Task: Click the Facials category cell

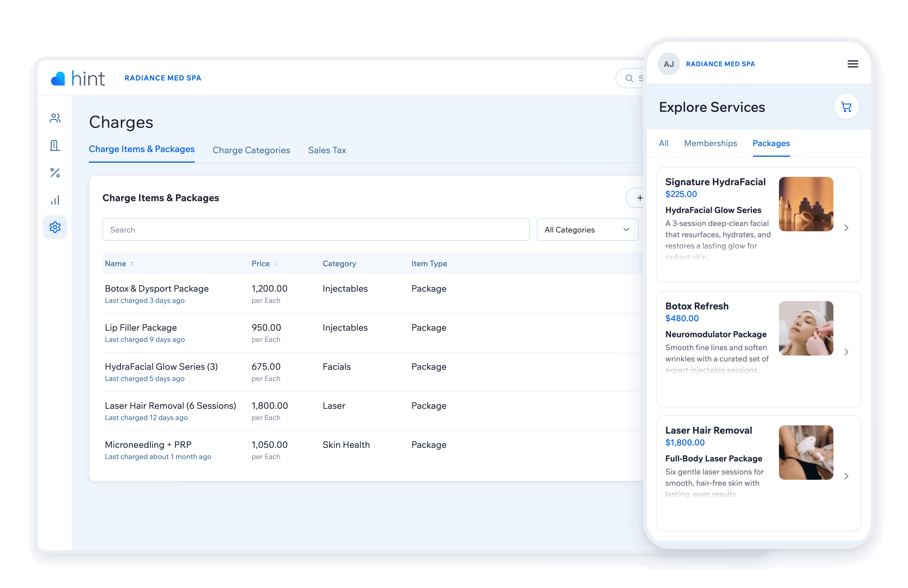Action: [336, 367]
